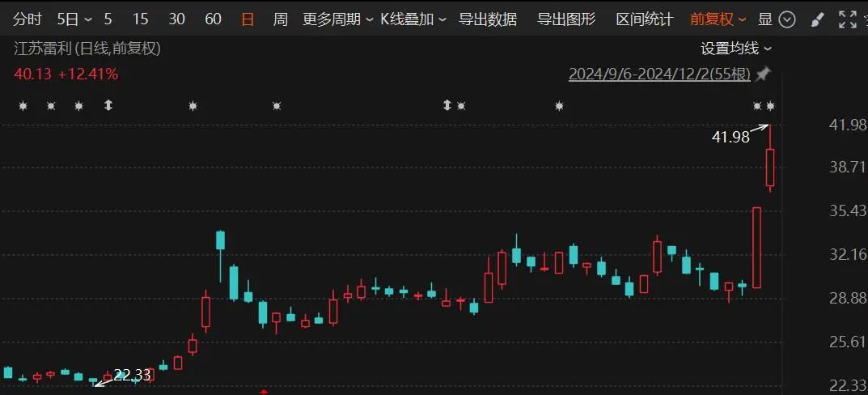Select the 60-minute period tab
This screenshot has height=395, width=868.
click(213, 19)
